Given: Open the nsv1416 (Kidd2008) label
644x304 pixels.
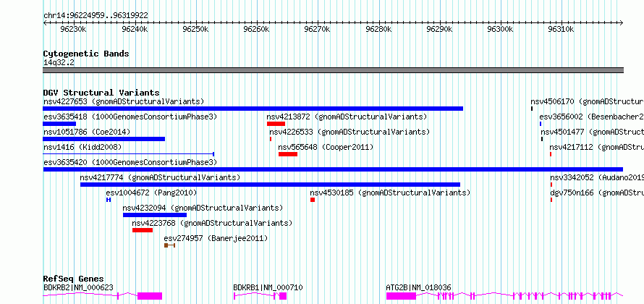Looking at the screenshot, I should click(x=82, y=147).
